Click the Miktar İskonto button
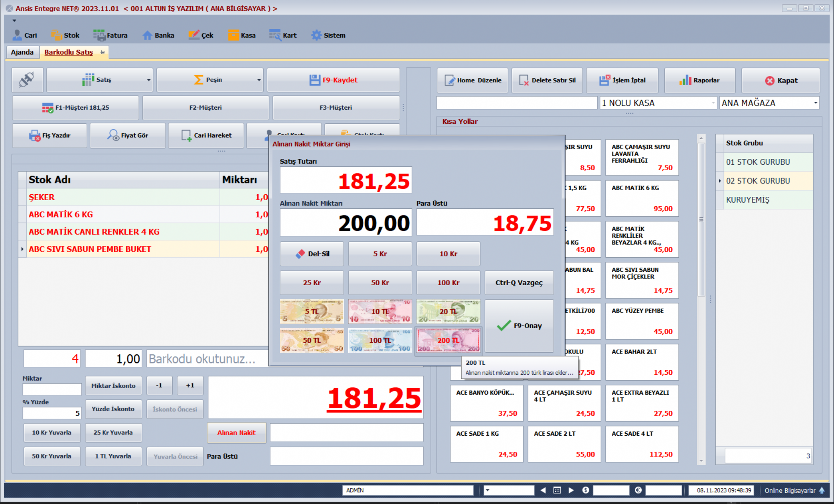Image resolution: width=834 pixels, height=504 pixels. [113, 386]
